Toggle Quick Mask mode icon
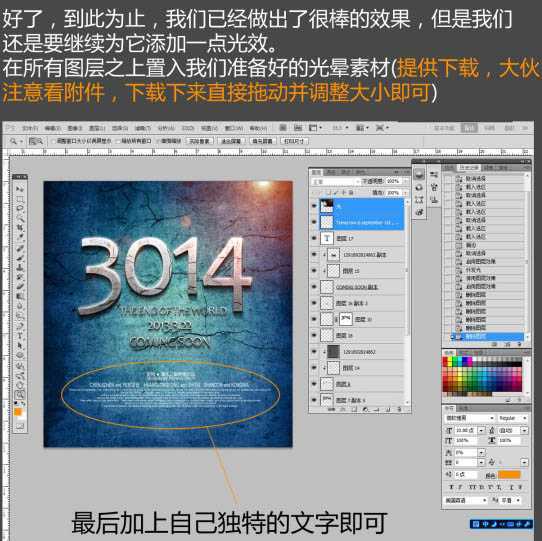 pyautogui.click(x=20, y=426)
